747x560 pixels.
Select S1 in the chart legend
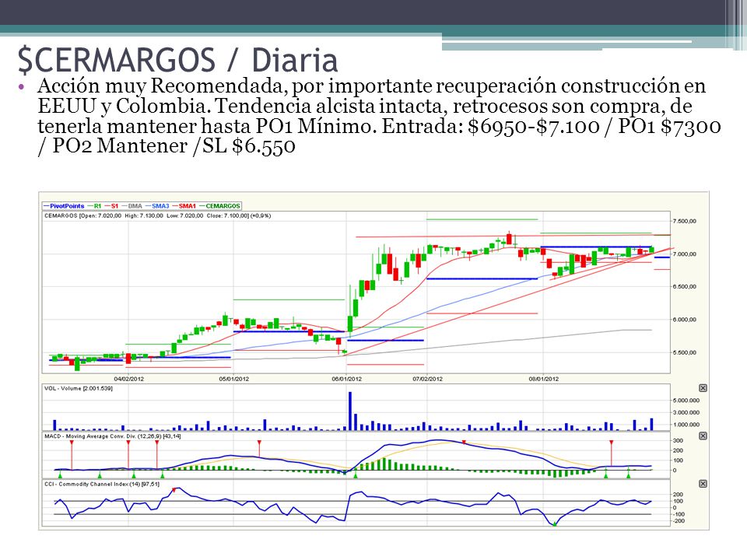pyautogui.click(x=111, y=206)
